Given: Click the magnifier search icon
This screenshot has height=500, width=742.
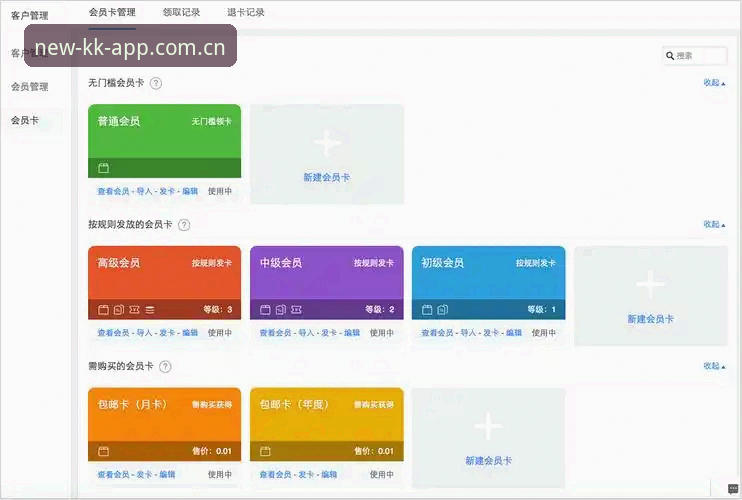Looking at the screenshot, I should (x=670, y=56).
